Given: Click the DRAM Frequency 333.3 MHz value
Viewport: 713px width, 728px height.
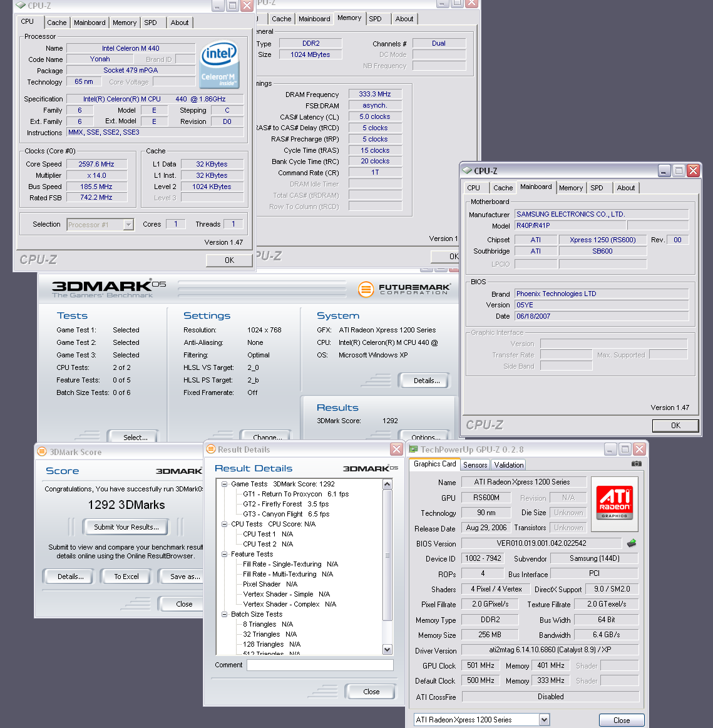Looking at the screenshot, I should pos(375,95).
